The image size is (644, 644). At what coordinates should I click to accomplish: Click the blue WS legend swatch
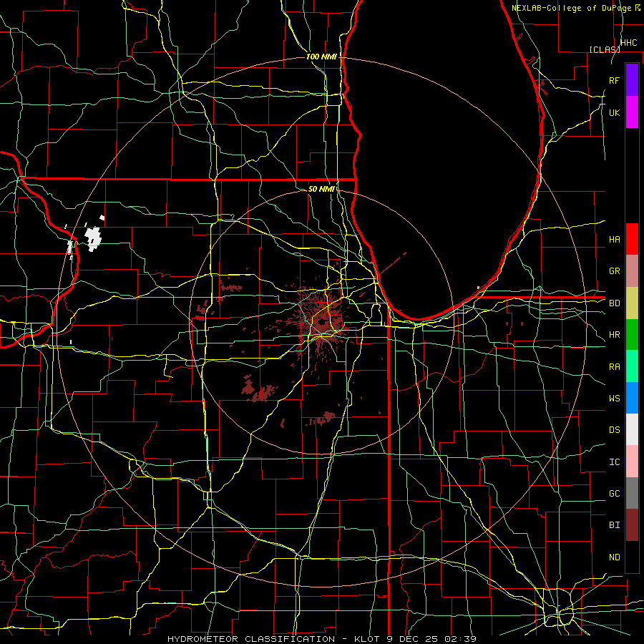(x=632, y=398)
